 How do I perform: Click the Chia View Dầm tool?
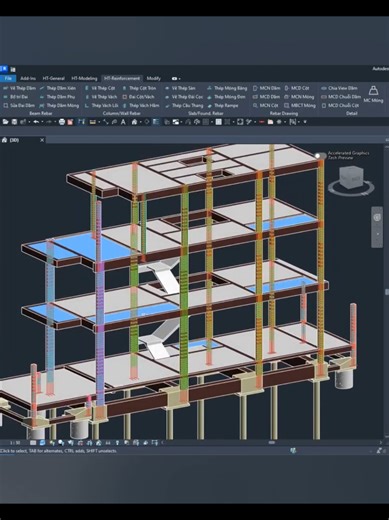[x=339, y=88]
